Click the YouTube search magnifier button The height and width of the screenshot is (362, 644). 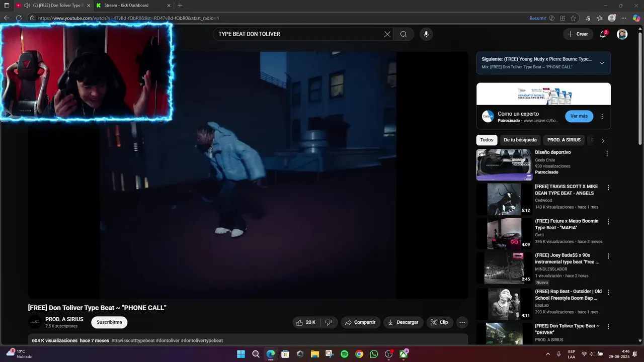[x=404, y=34]
